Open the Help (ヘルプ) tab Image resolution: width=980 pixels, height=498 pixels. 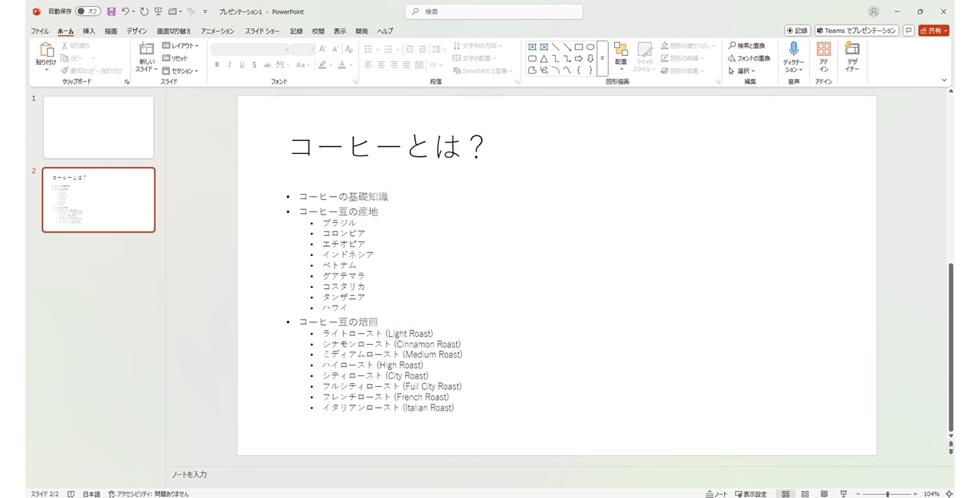coord(385,31)
